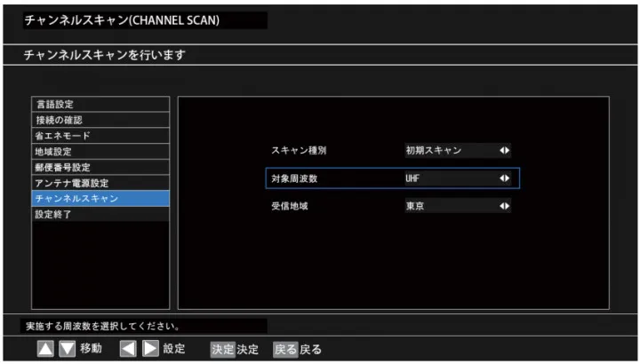Click the down arrow navigation icon
This screenshot has width=640, height=364.
(65, 349)
